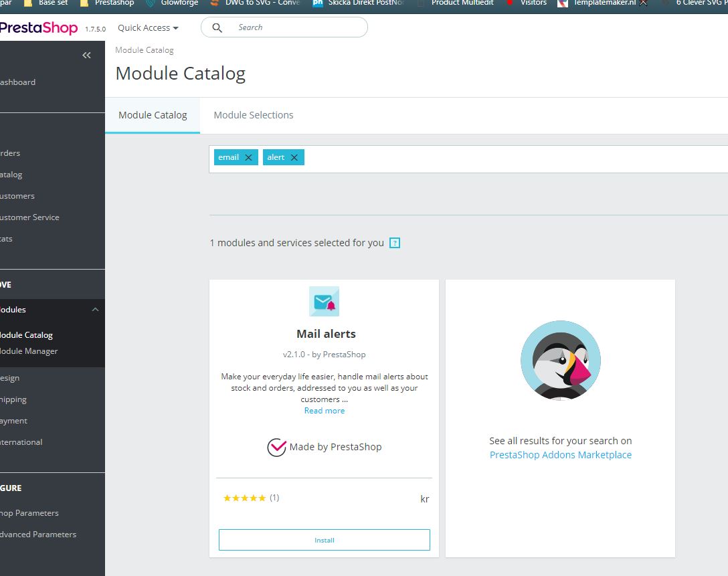Open the Product Multiedit bookmark
This screenshot has height=576, width=728.
456,3
